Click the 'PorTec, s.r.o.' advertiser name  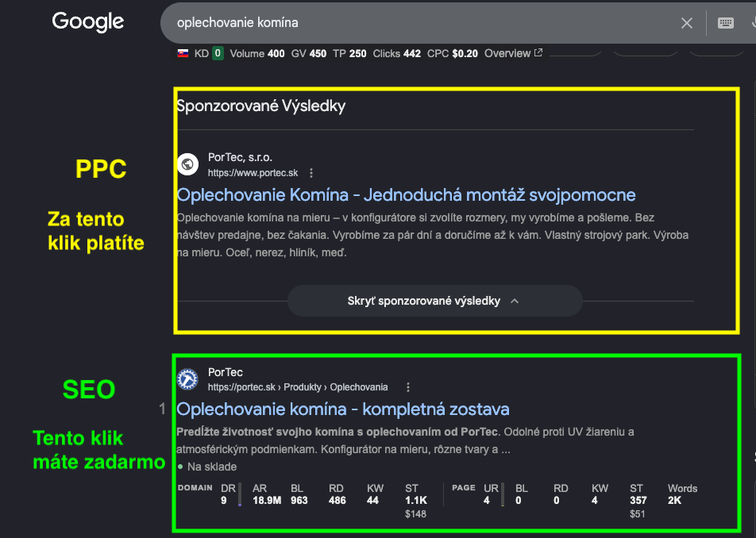[240, 157]
